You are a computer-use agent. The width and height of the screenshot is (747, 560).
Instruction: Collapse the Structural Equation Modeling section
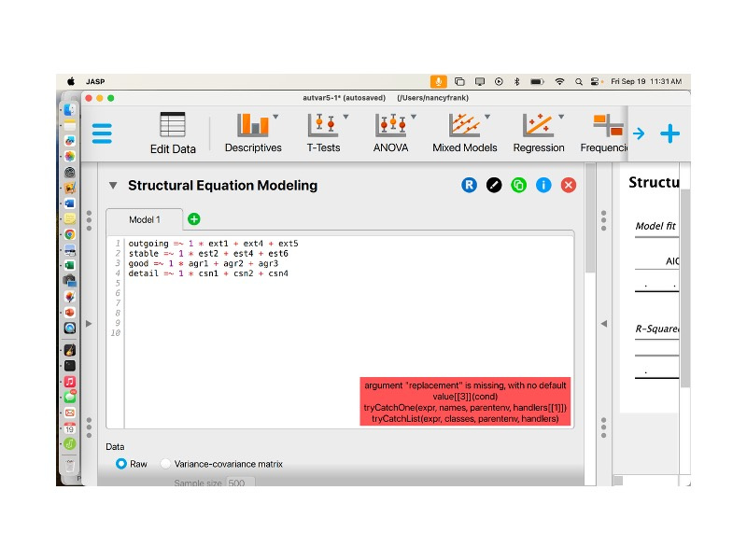(114, 186)
